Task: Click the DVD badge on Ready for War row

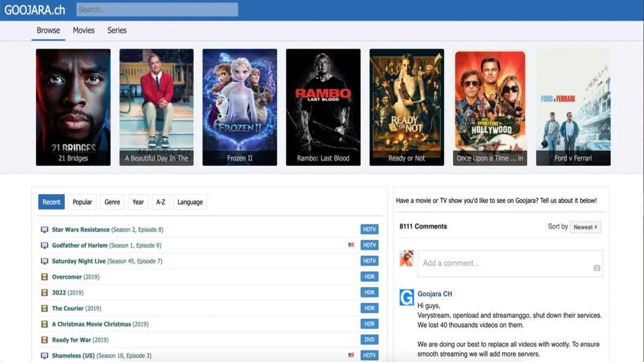Action: click(x=369, y=339)
